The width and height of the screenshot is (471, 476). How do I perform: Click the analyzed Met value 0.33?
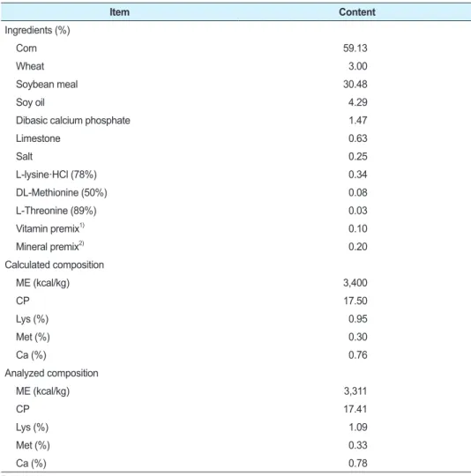358,445
